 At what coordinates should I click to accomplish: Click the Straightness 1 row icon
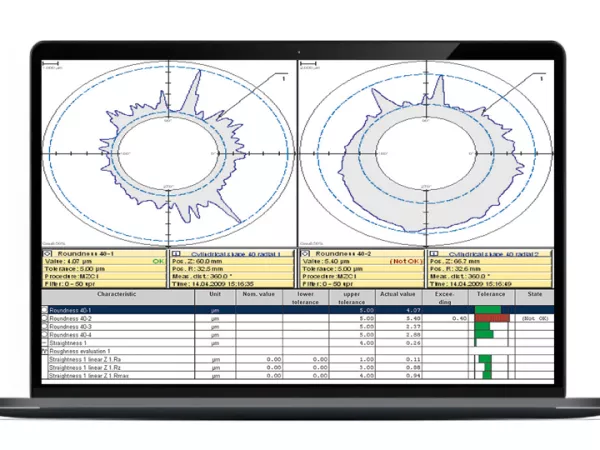[x=45, y=343]
